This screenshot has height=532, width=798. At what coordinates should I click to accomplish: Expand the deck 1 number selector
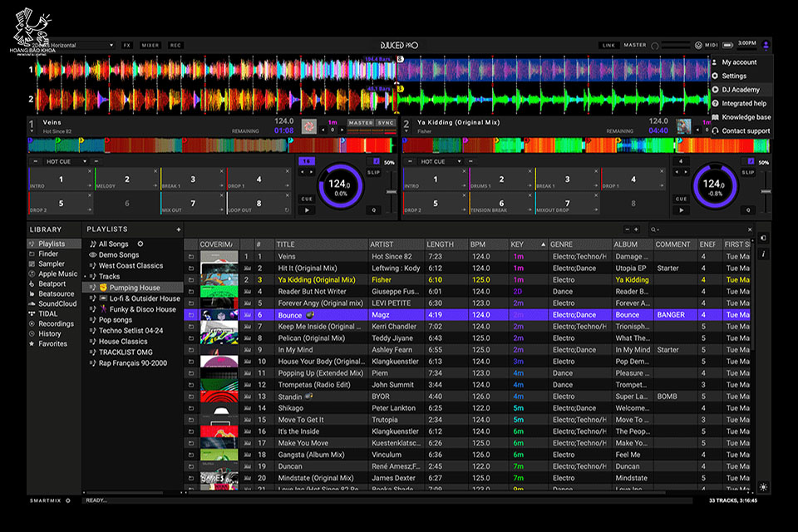32,131
